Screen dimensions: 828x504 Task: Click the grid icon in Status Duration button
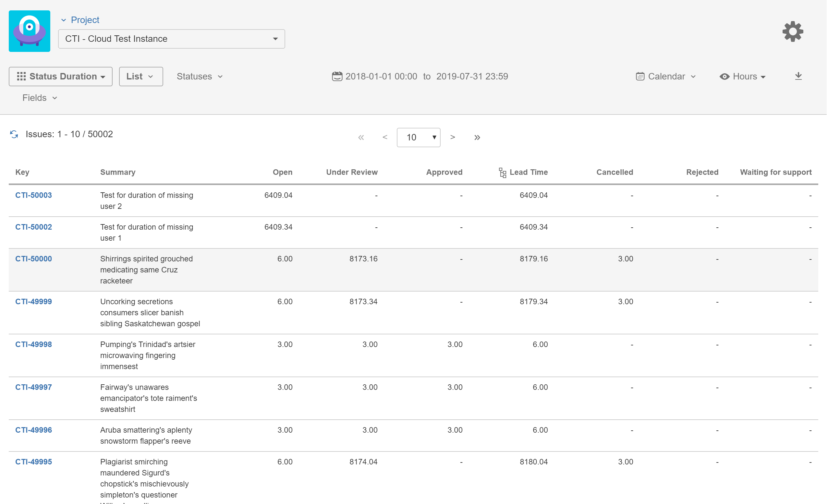point(21,76)
